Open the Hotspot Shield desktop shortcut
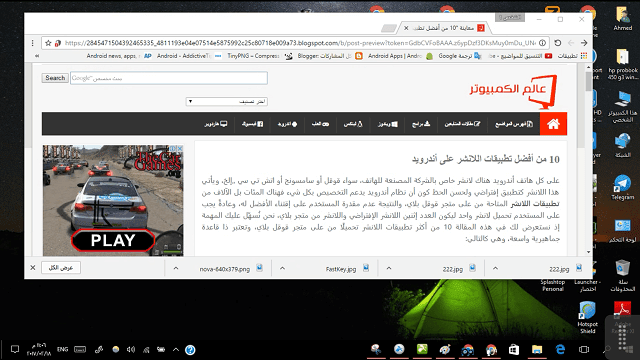Viewport: 640px width, 360px height. 587,318
